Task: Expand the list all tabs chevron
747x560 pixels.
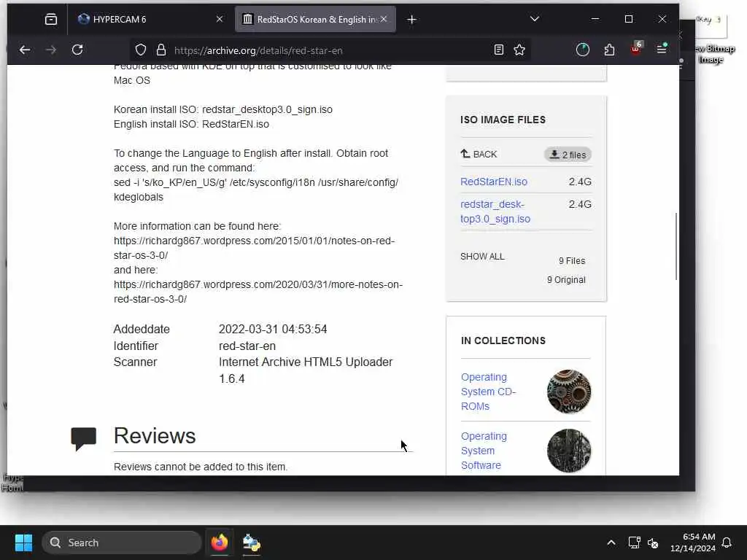Action: tap(535, 19)
